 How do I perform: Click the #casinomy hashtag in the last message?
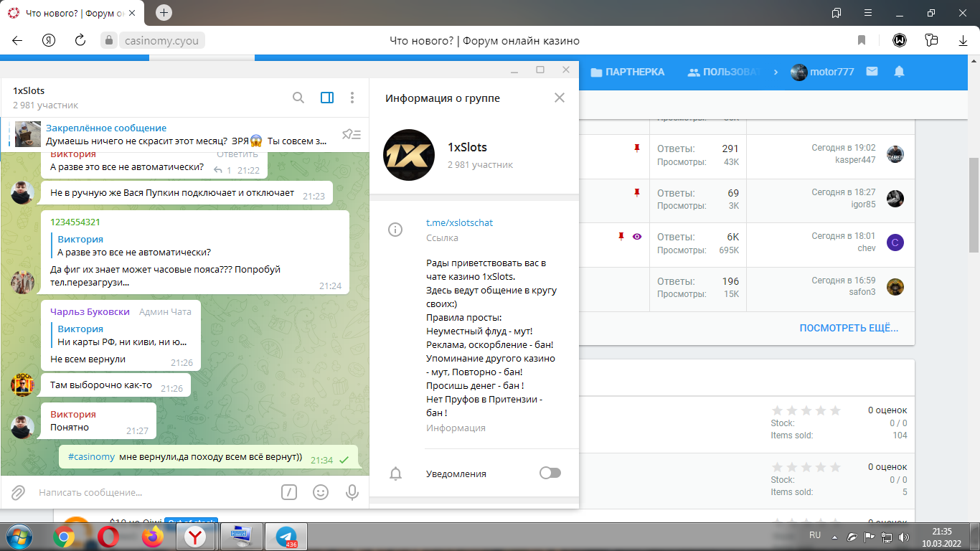pyautogui.click(x=91, y=456)
